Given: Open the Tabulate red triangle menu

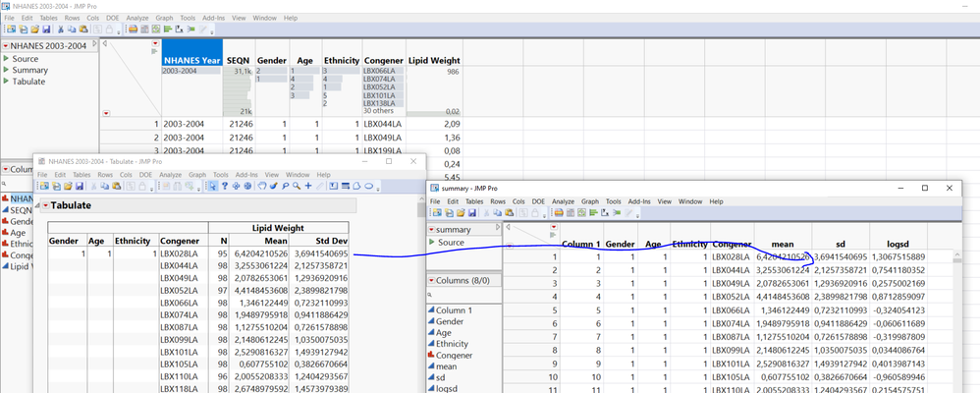Looking at the screenshot, I should 44,205.
